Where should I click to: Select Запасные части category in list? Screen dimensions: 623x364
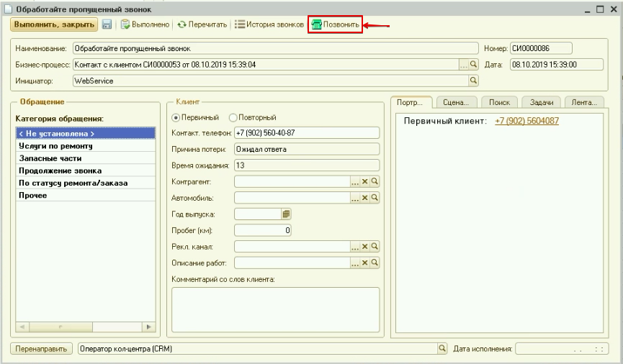(50, 158)
